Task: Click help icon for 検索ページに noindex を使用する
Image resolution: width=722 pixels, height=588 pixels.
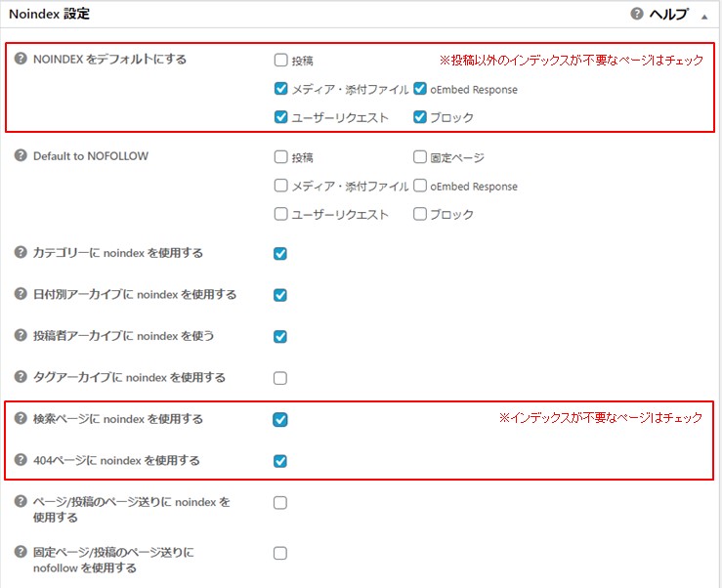Action: 21,419
